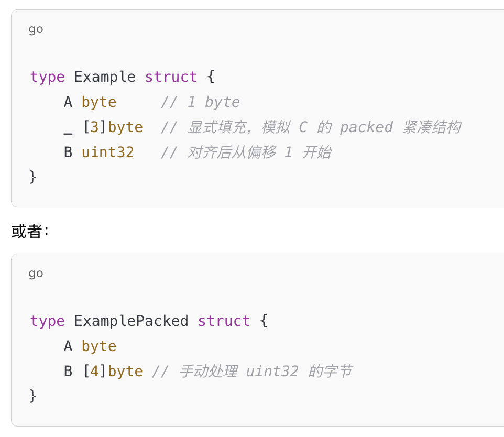Click the comment after the uint32 field
Image resolution: width=504 pixels, height=437 pixels.
pos(246,152)
